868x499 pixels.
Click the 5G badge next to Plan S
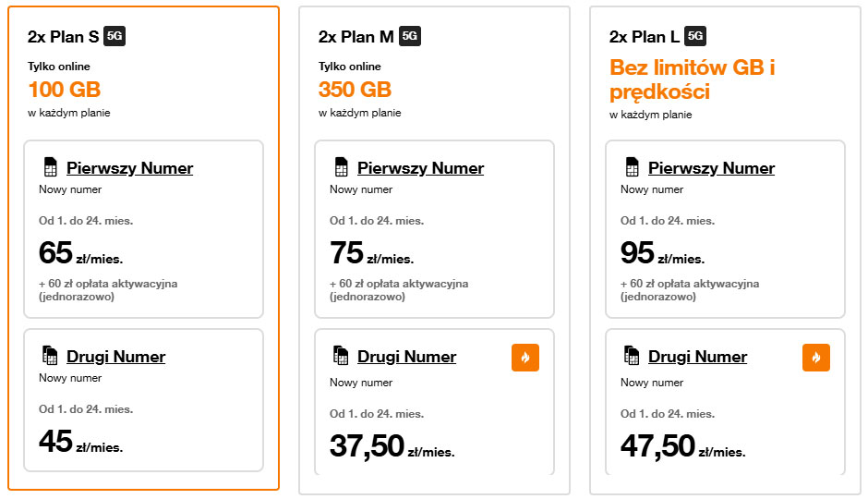tap(115, 37)
